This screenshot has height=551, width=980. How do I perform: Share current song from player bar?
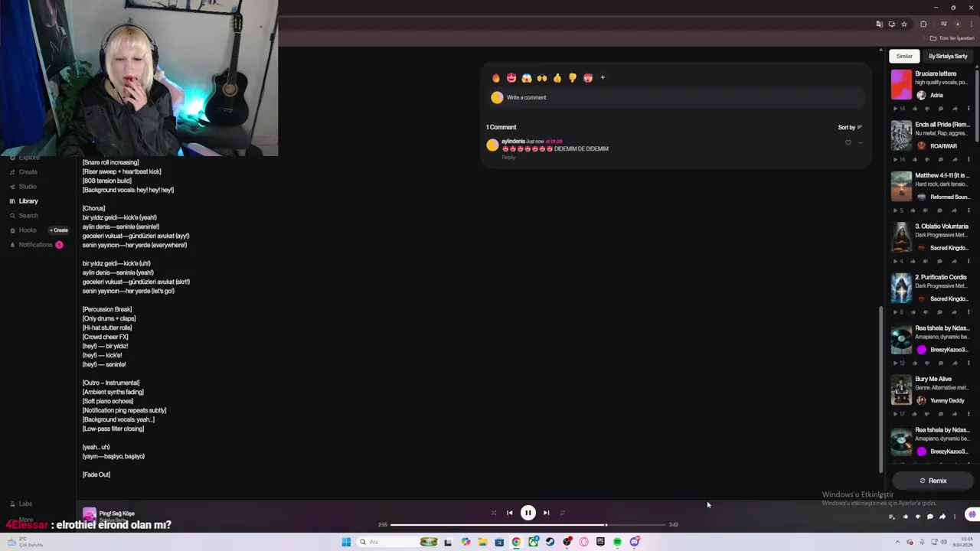[x=942, y=517]
